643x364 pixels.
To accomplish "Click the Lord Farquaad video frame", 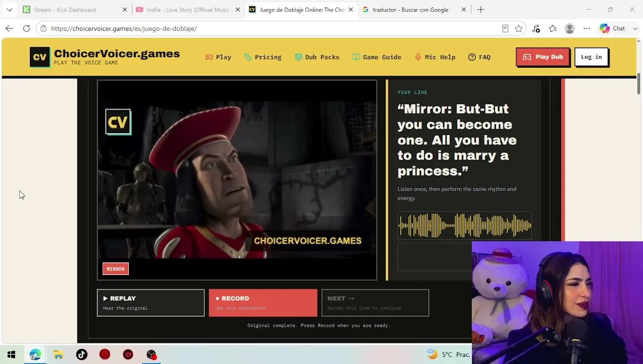I will (x=237, y=179).
